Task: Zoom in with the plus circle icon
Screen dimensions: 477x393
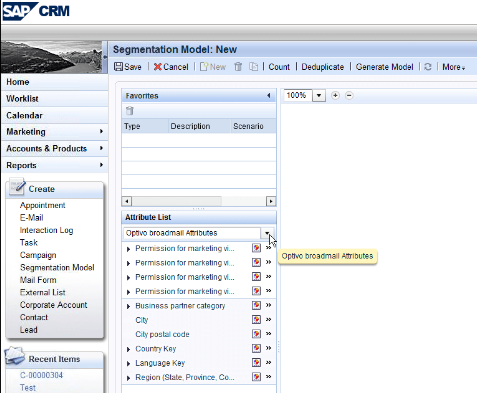Action: tap(335, 96)
